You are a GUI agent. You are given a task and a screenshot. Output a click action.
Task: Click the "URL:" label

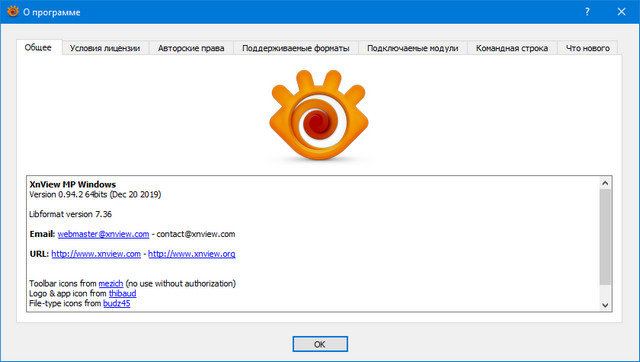click(x=39, y=254)
